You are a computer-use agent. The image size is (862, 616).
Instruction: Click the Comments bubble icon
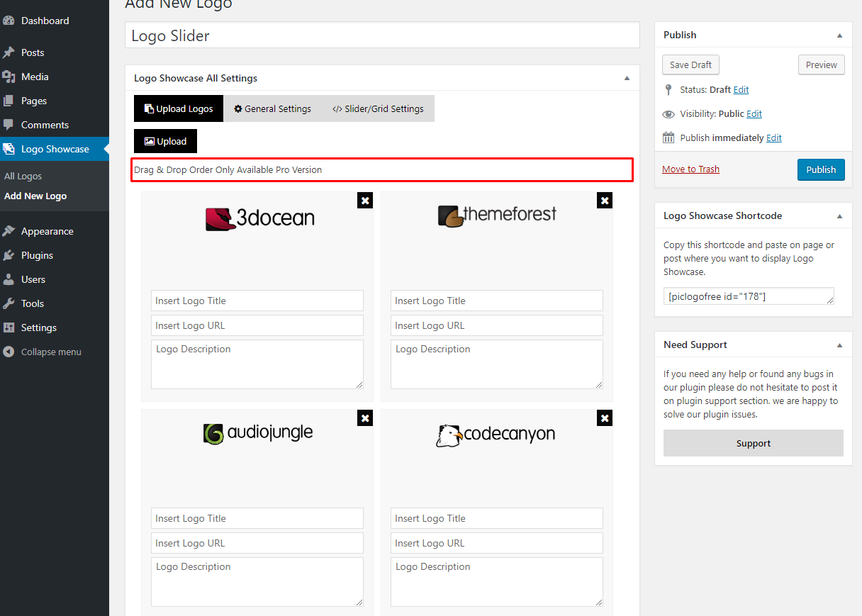pyautogui.click(x=9, y=125)
